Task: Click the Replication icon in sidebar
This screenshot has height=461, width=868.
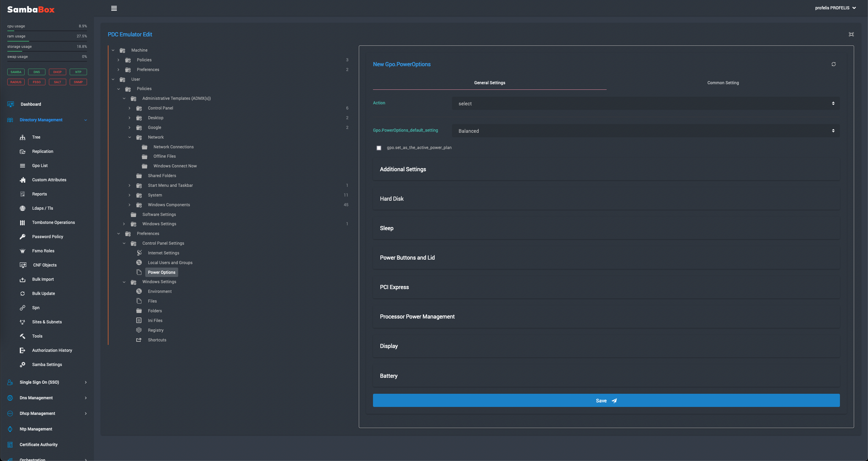Action: [23, 151]
